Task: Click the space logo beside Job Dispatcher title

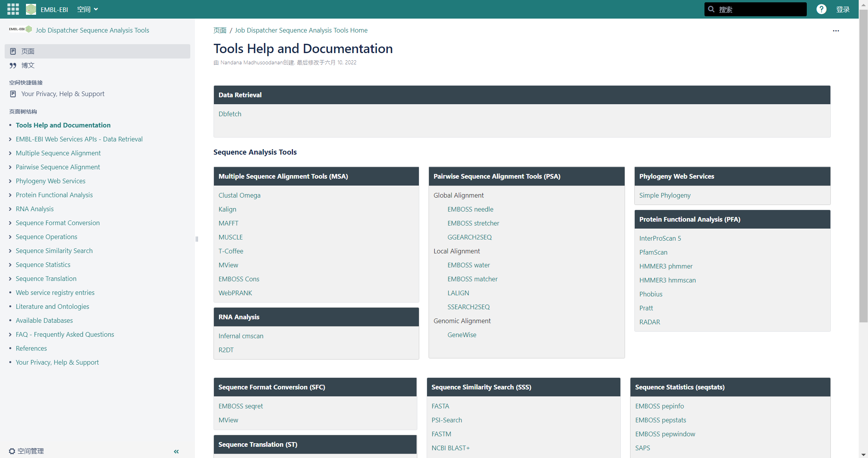Action: click(20, 29)
